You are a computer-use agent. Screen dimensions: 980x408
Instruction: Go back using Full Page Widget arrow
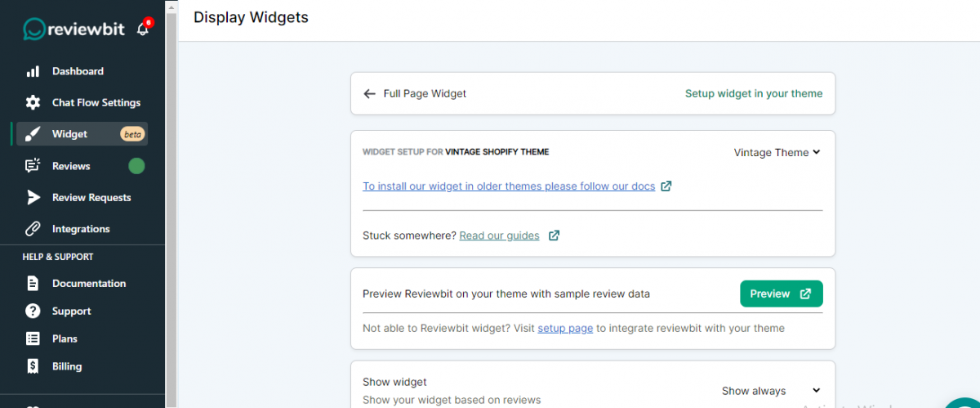370,94
